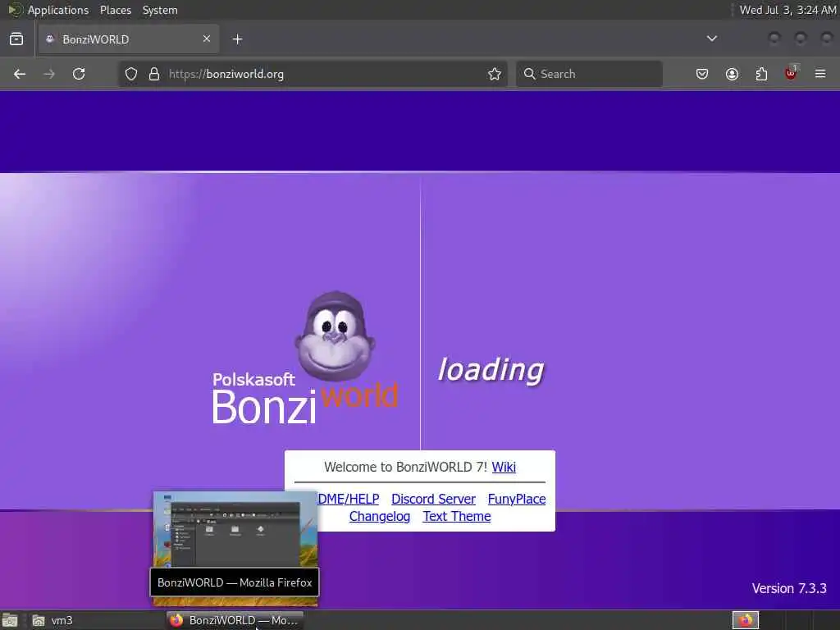
Task: Open the Places menu
Action: pos(116,10)
